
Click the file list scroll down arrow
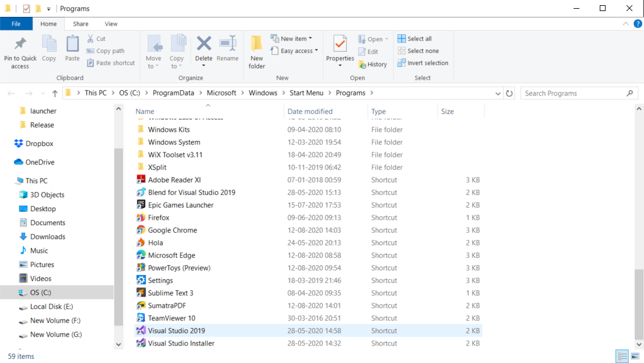coord(639,344)
